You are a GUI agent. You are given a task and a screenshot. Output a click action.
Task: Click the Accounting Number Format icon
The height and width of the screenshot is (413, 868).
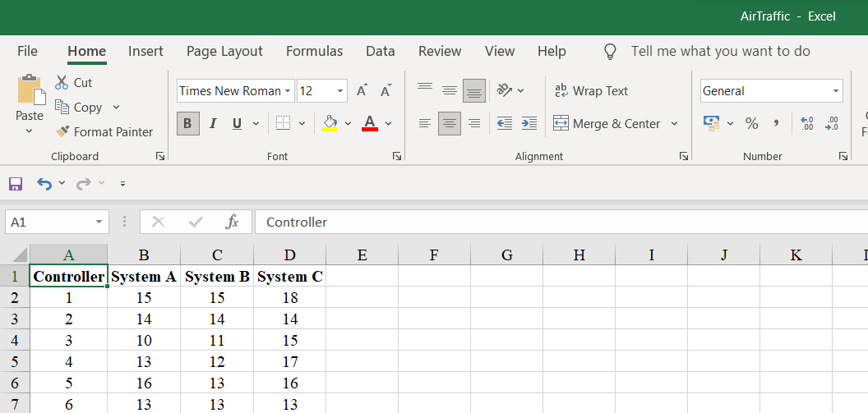click(x=711, y=123)
